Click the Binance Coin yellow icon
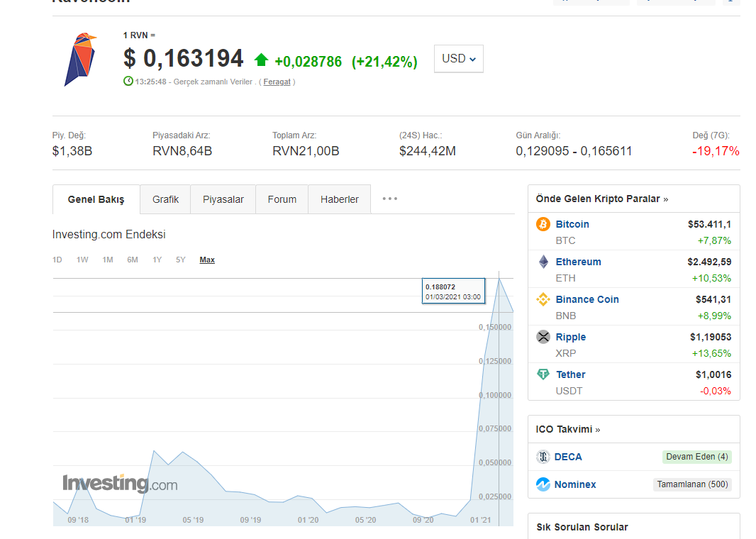 click(x=543, y=299)
